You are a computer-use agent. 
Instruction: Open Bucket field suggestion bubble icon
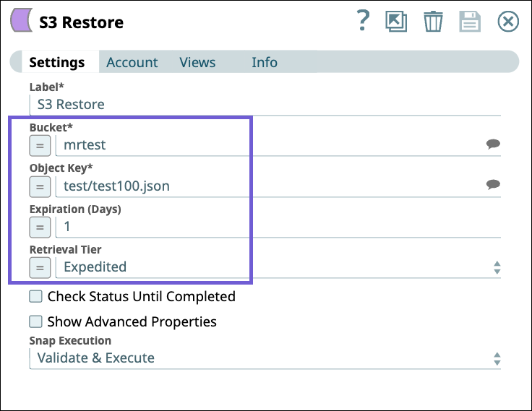[493, 144]
